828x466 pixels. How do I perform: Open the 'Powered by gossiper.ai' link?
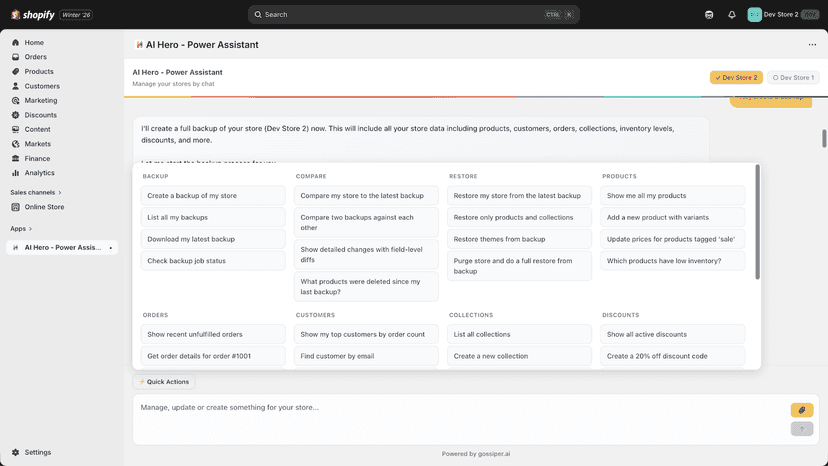coord(476,454)
